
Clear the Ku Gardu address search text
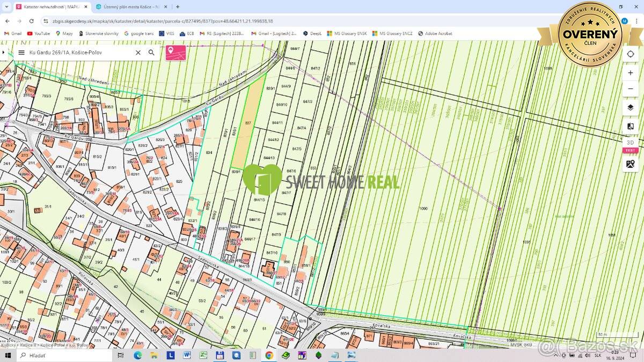pos(138,53)
